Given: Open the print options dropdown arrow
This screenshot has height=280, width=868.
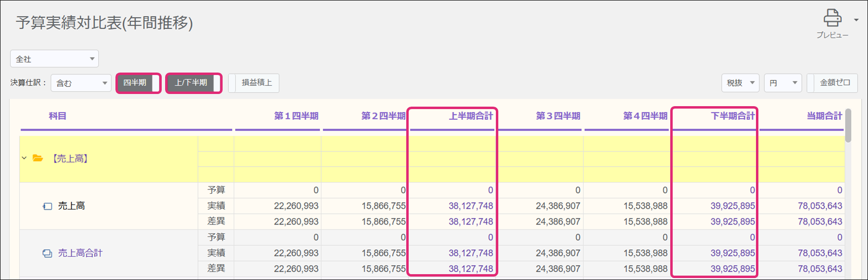Looking at the screenshot, I should click(x=856, y=20).
